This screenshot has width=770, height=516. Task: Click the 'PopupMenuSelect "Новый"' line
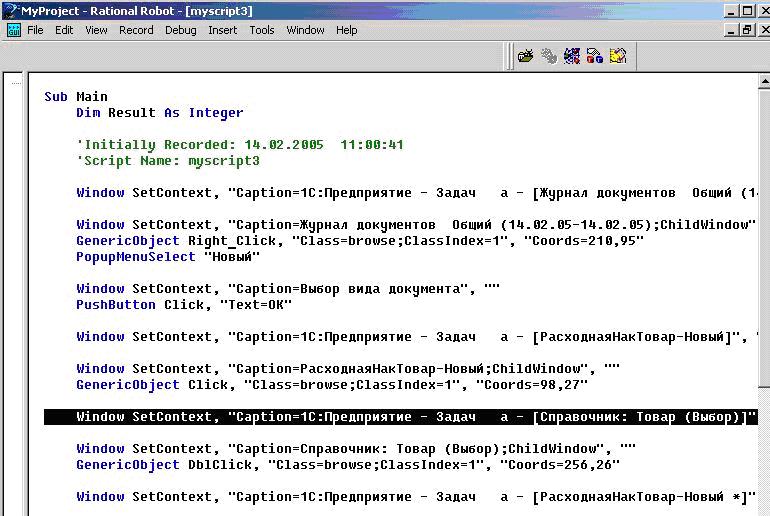tap(168, 257)
